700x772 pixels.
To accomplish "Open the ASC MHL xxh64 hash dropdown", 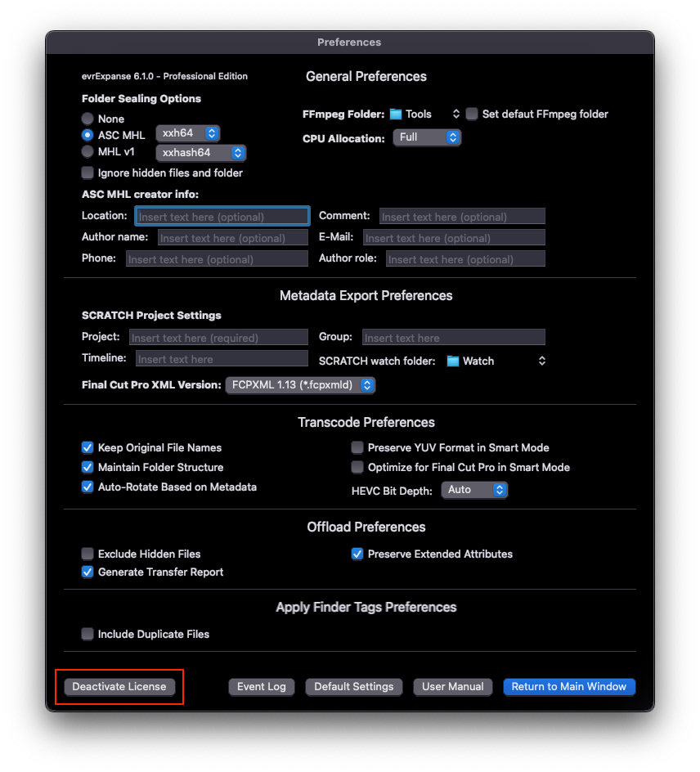I will tap(188, 133).
